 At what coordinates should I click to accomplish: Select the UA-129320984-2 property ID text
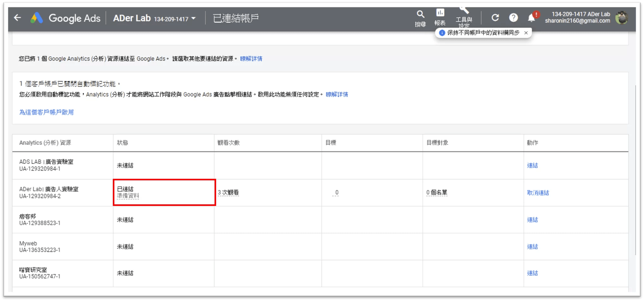(40, 196)
